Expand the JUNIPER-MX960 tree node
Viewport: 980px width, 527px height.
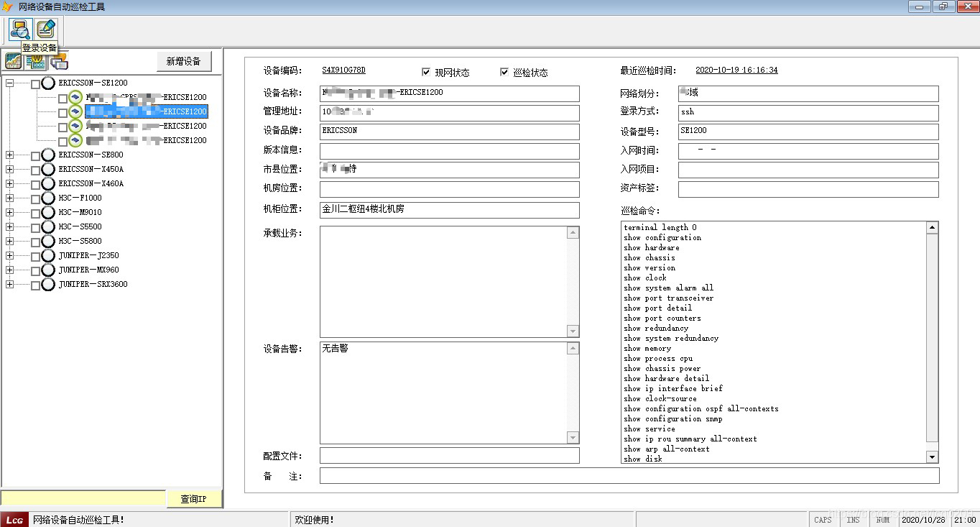(x=9, y=270)
